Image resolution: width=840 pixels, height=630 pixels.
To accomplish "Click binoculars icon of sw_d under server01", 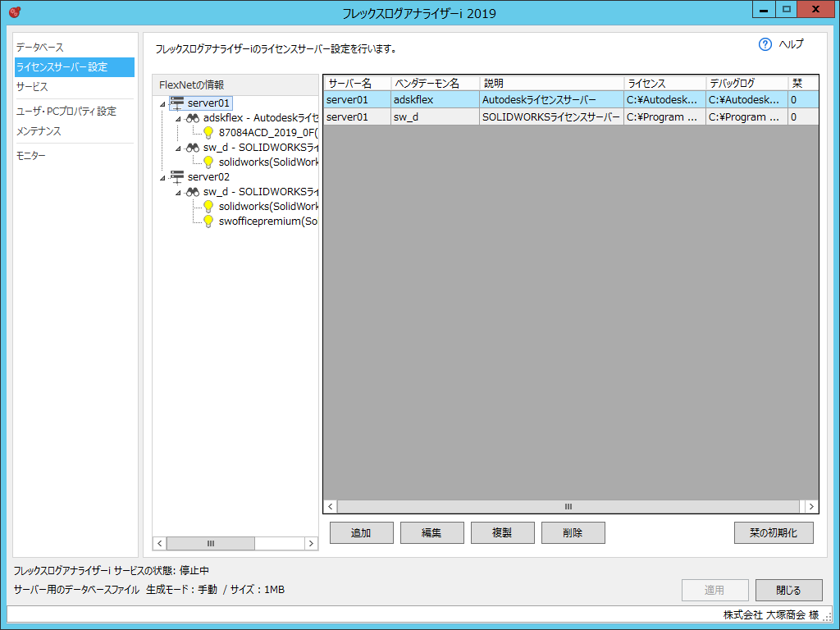I will 192,148.
